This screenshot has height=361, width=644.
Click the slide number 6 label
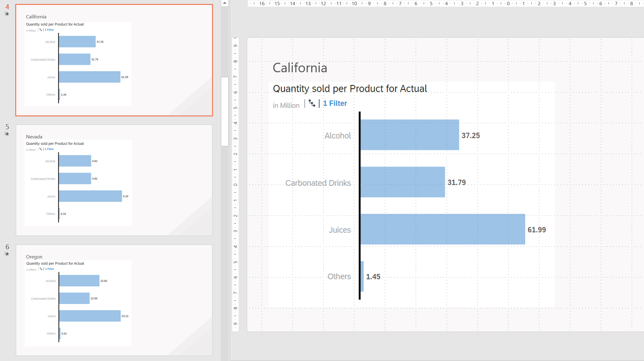(7, 247)
